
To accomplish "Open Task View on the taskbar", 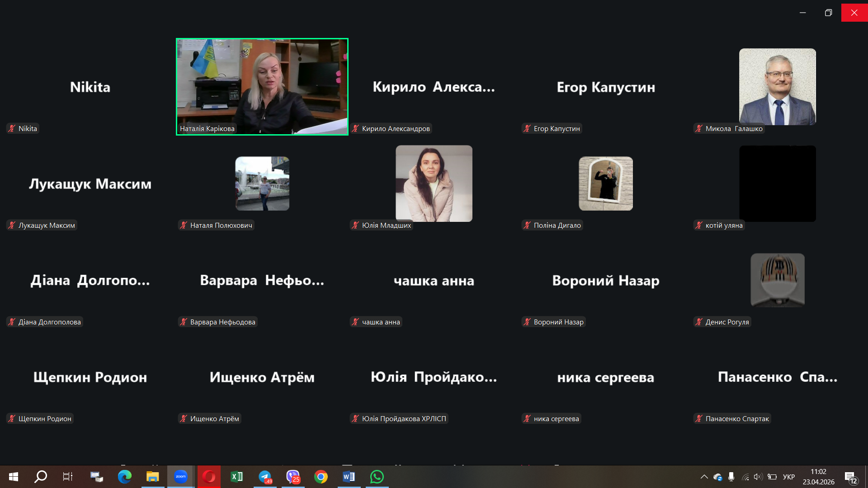I will (x=68, y=477).
